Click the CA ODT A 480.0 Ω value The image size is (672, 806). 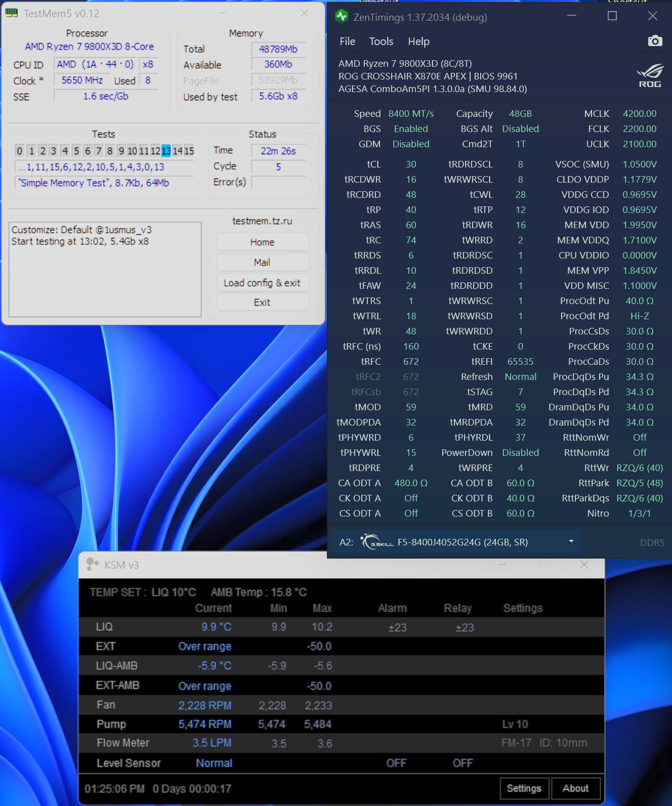411,483
